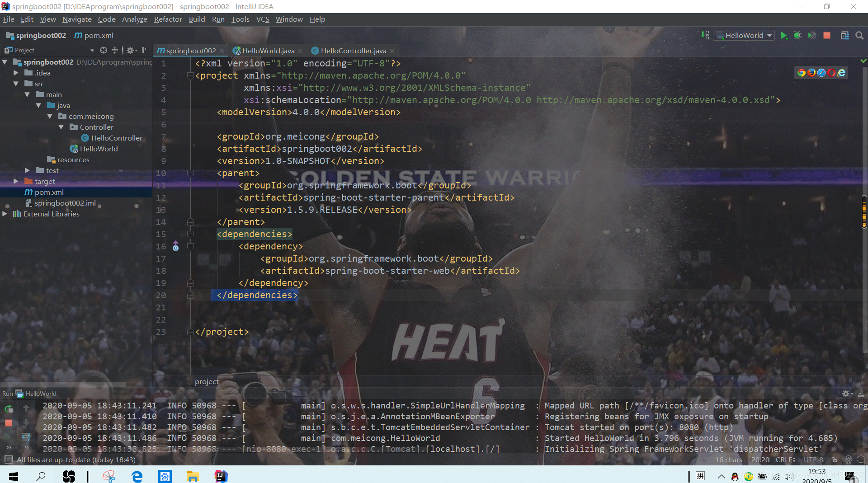The image size is (868, 483).
Task: Toggle soft-wrap in Run console
Action: 26,437
